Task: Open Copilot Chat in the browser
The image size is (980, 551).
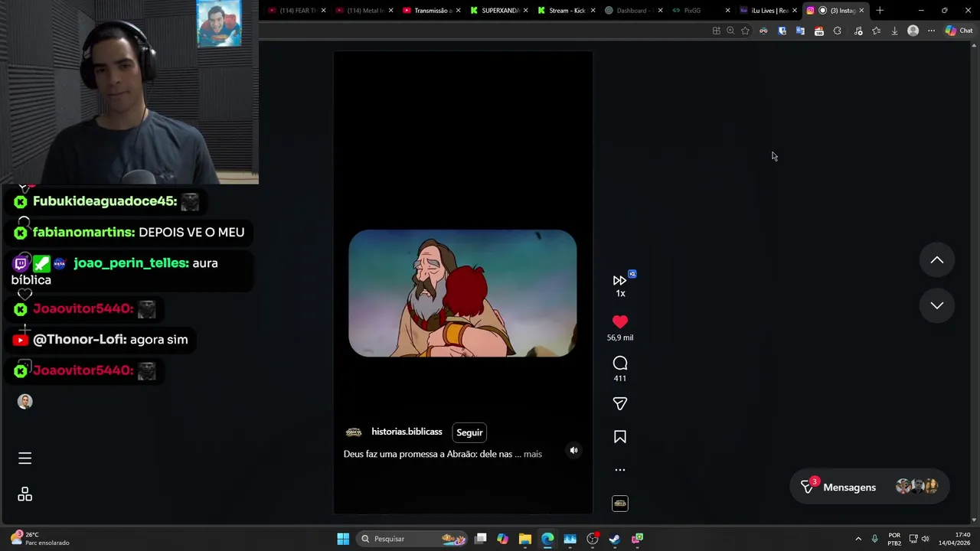Action: pyautogui.click(x=959, y=31)
